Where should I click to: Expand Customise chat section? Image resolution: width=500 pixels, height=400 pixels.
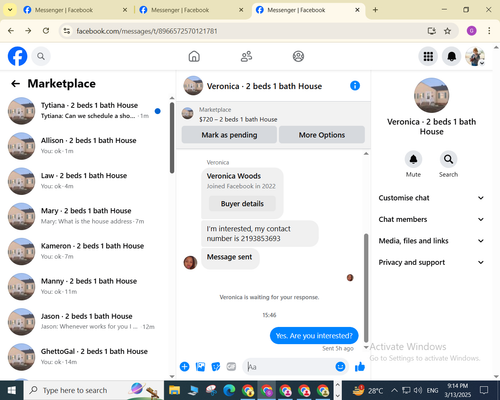coord(431,198)
